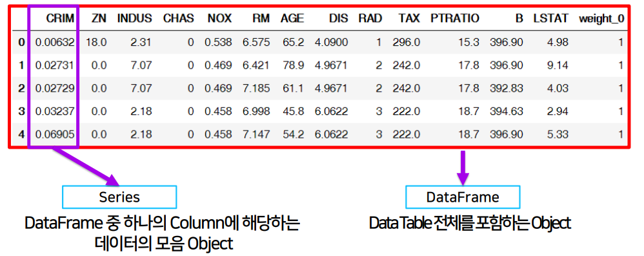
Task: Click the B value 394.63
Action: tap(507, 111)
